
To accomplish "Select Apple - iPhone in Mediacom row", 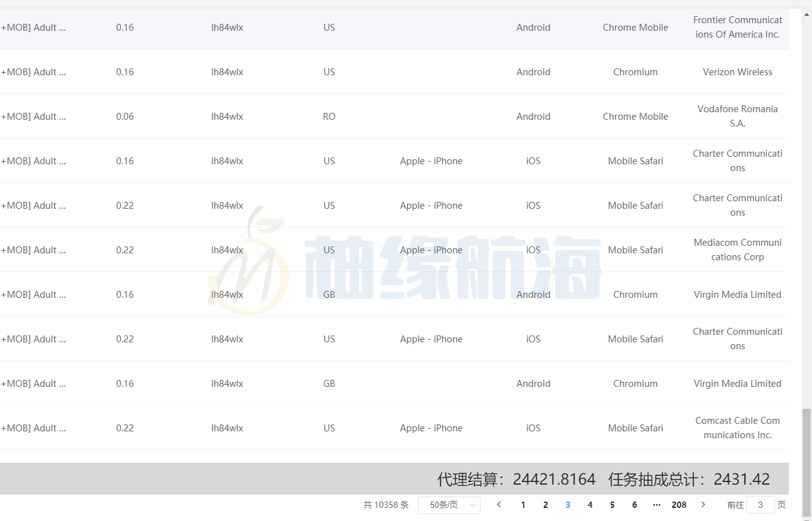I will point(431,250).
